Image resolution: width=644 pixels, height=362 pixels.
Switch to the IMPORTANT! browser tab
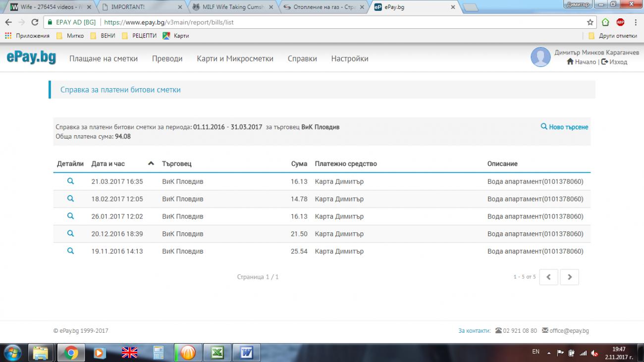tap(140, 7)
